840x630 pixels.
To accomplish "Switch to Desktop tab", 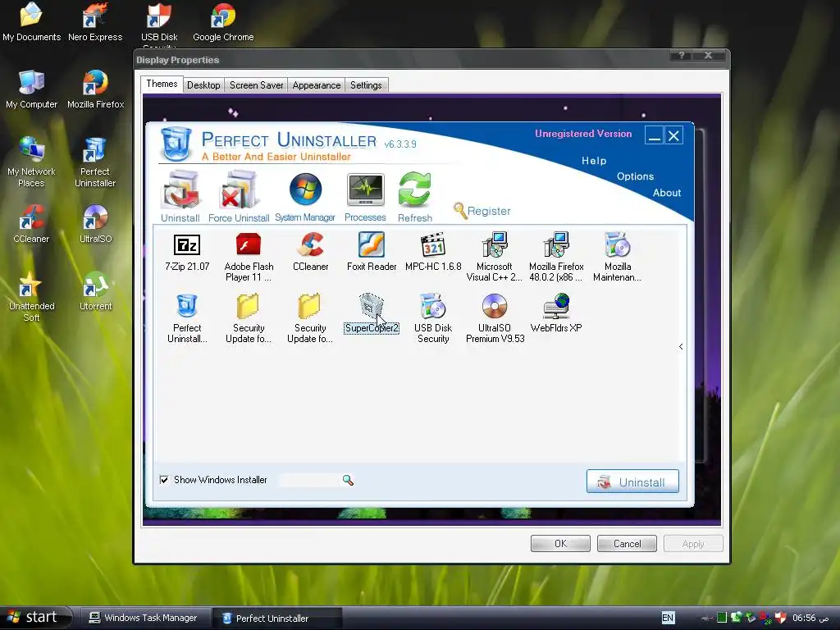I will tap(203, 85).
